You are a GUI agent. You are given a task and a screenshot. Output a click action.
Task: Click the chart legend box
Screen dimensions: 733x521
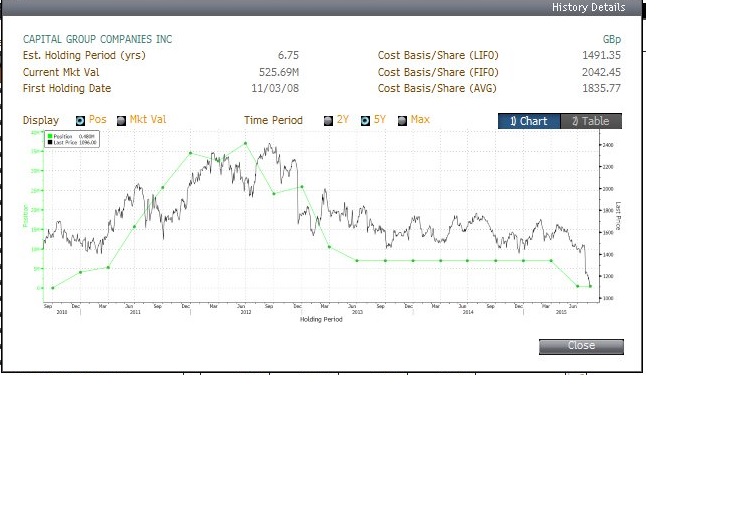72,138
